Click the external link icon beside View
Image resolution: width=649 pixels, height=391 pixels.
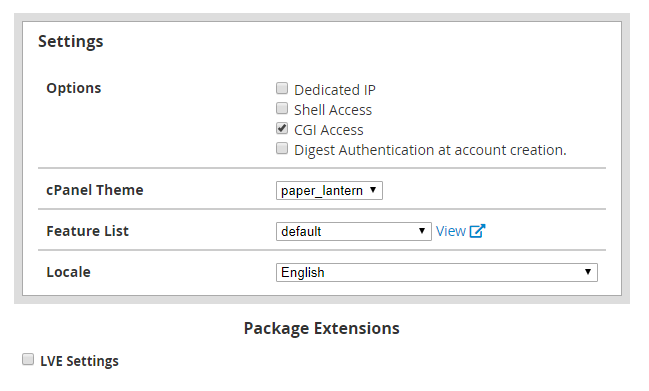click(477, 231)
